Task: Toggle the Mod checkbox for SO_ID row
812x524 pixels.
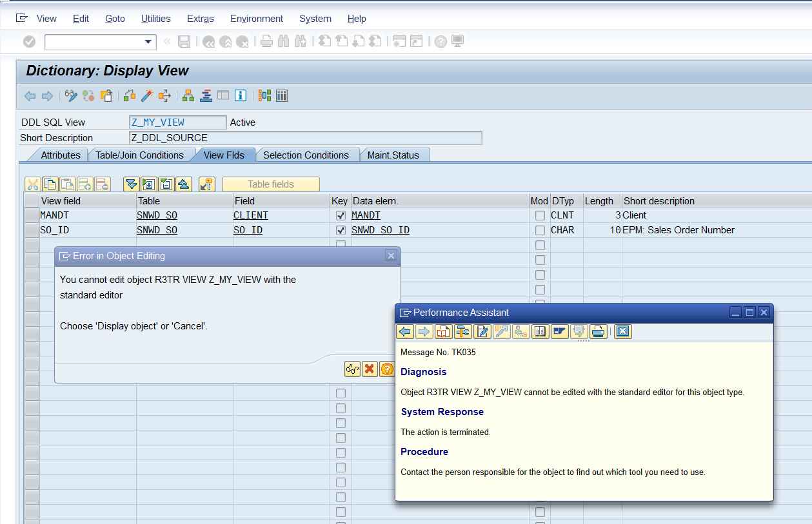Action: tap(540, 230)
